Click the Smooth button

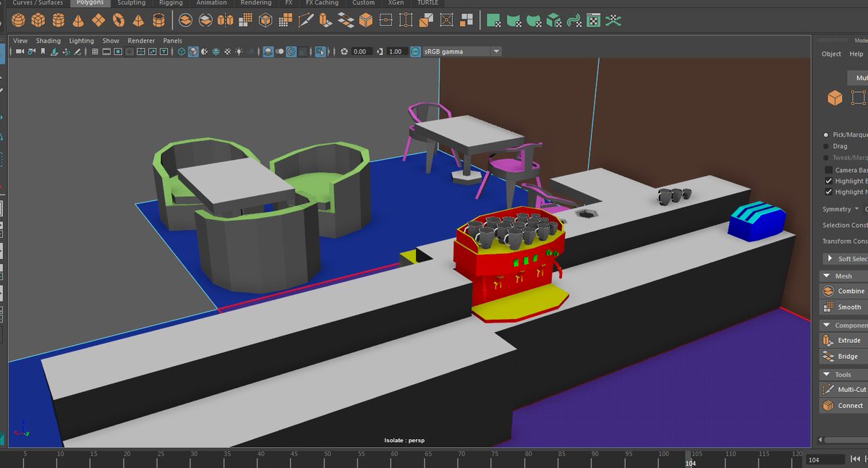(843, 307)
